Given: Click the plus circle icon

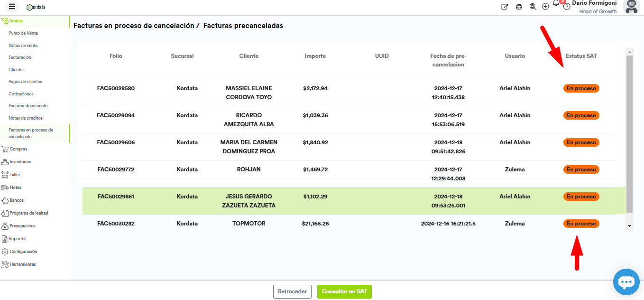Looking at the screenshot, I should click(x=545, y=7).
